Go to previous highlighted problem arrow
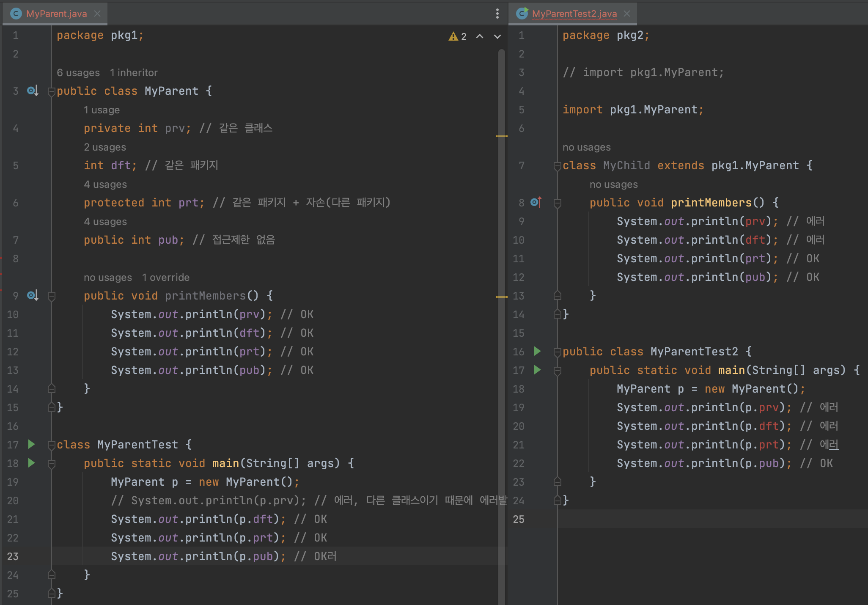868x605 pixels. [x=480, y=36]
